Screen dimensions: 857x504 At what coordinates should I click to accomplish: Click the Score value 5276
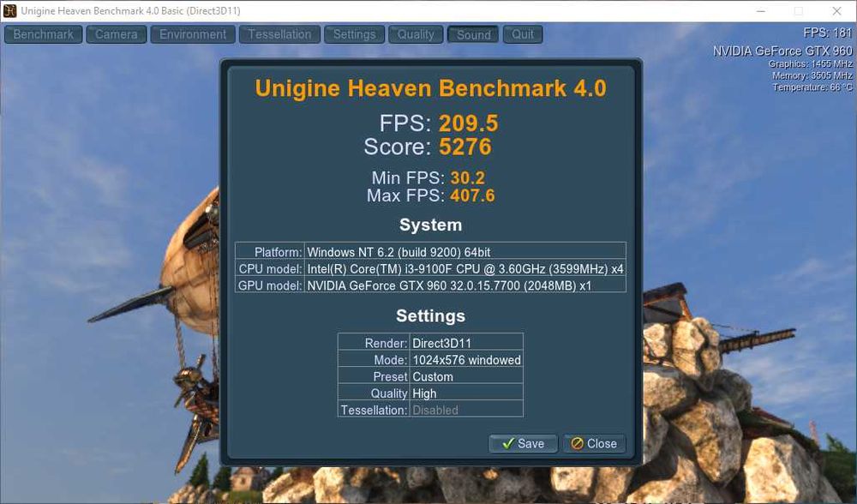point(465,147)
